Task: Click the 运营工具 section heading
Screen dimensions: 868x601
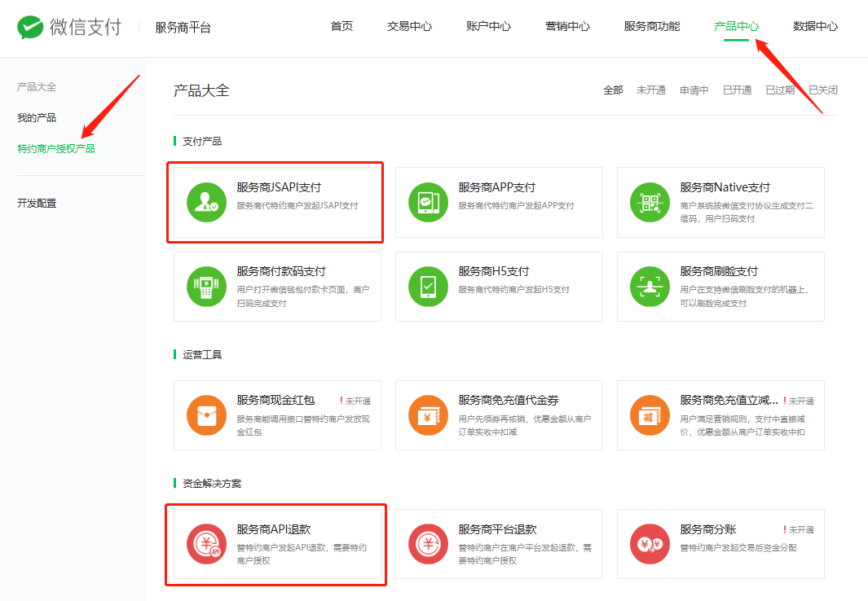Action: tap(202, 354)
